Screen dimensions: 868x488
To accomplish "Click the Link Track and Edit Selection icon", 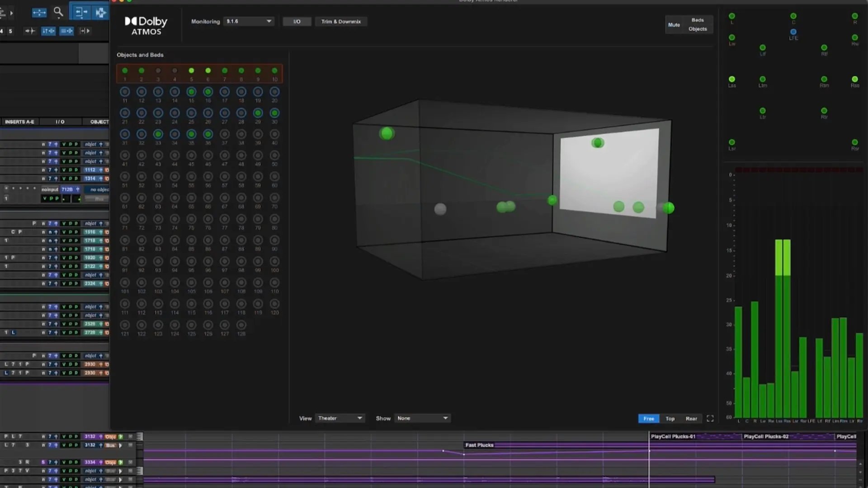I will [66, 31].
